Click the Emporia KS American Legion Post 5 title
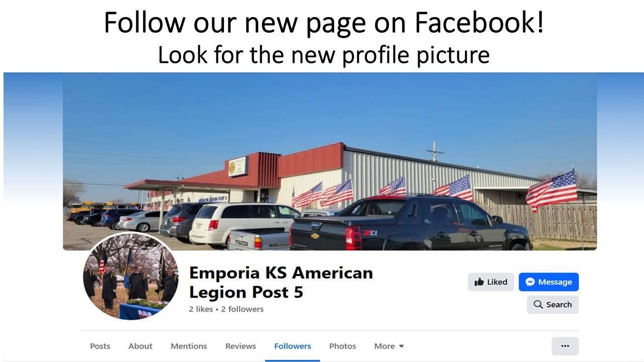The width and height of the screenshot is (644, 362). click(x=281, y=282)
